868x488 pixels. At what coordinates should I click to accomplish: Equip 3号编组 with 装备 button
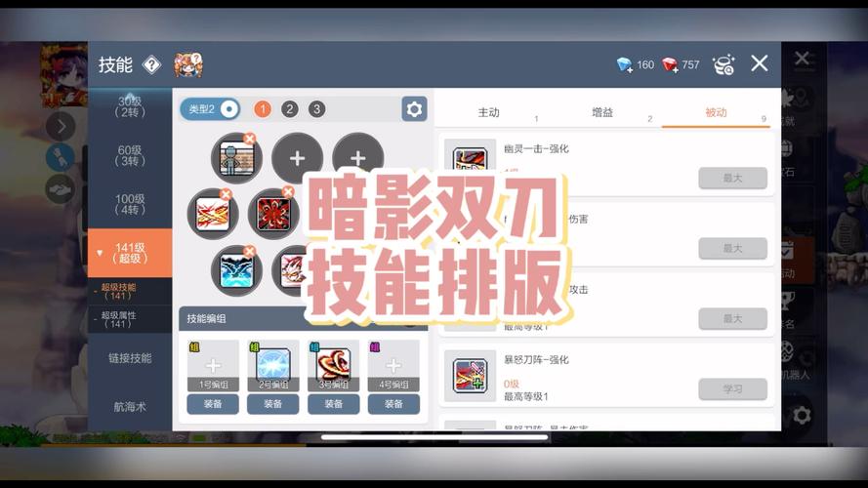click(x=333, y=404)
